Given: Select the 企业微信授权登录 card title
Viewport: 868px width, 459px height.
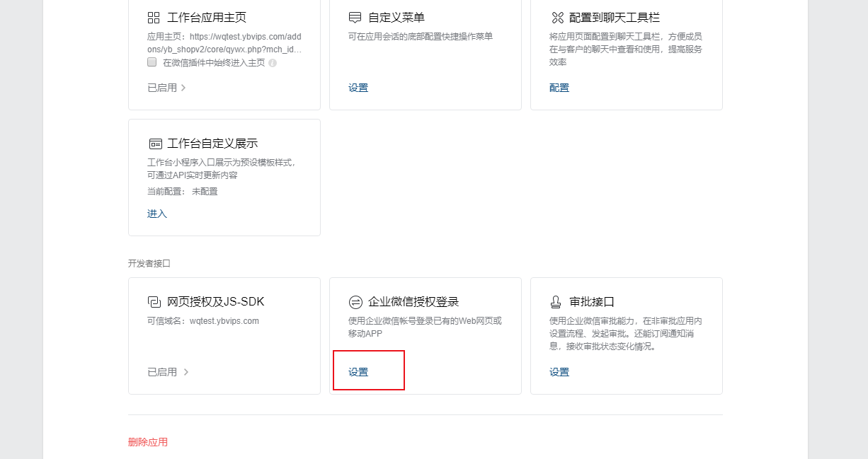Looking at the screenshot, I should tap(413, 302).
